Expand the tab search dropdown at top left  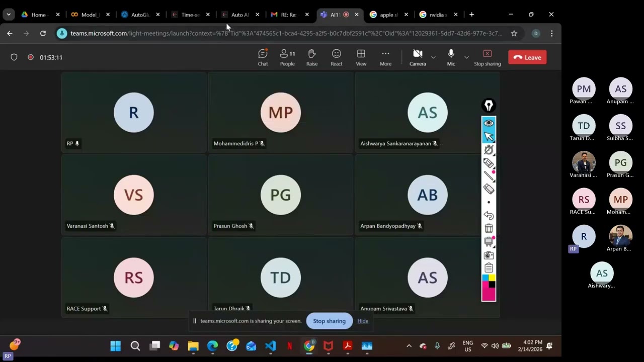pyautogui.click(x=9, y=15)
